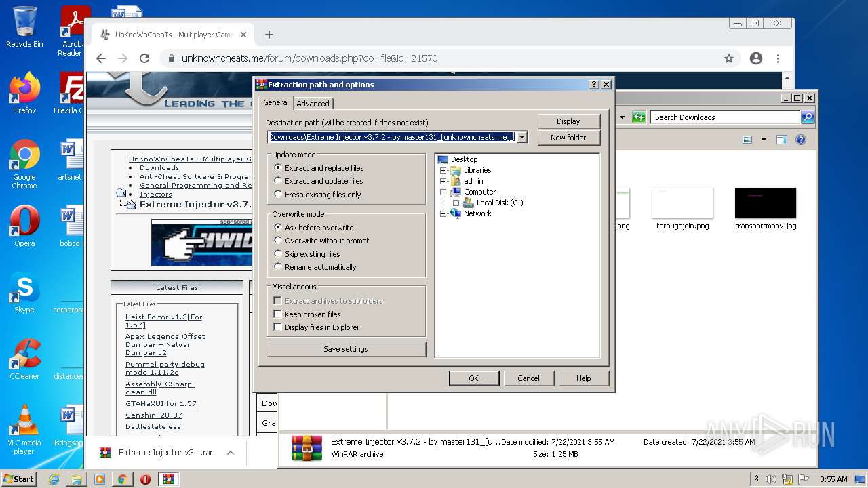Launch Firefox from the desktop
Image resolution: width=868 pixels, height=488 pixels.
point(24,94)
